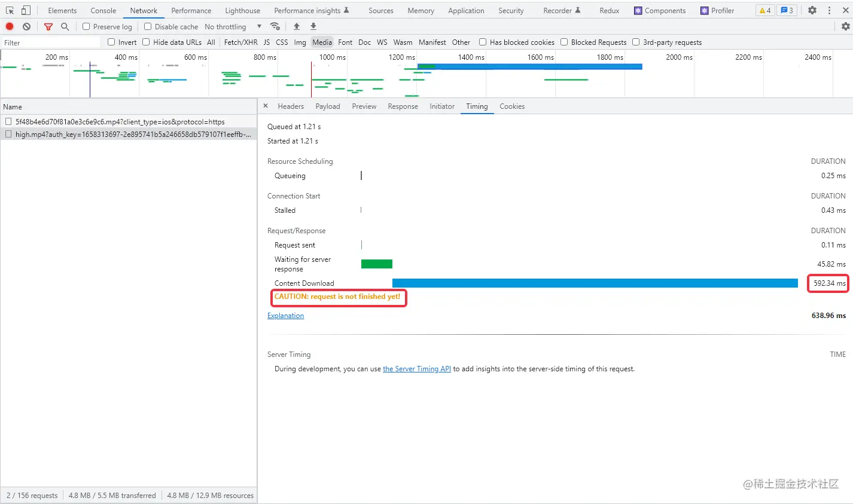Check Hide data URLs checkbox
The width and height of the screenshot is (853, 504).
pos(146,42)
